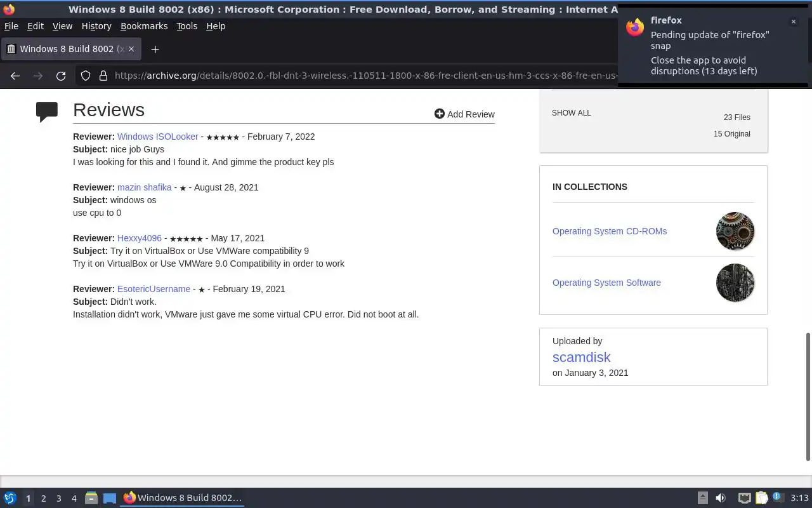
Task: Click the gears thumbnail for CD-ROMs collection
Action: tap(735, 231)
